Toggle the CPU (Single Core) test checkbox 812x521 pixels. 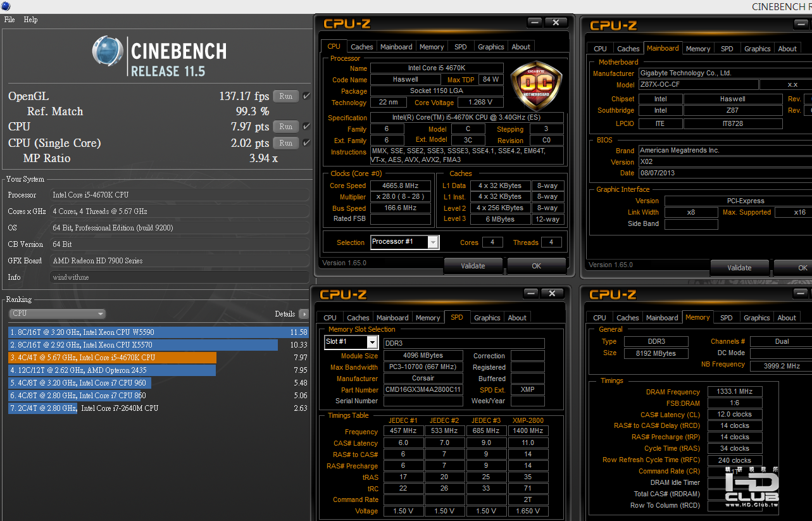(306, 143)
